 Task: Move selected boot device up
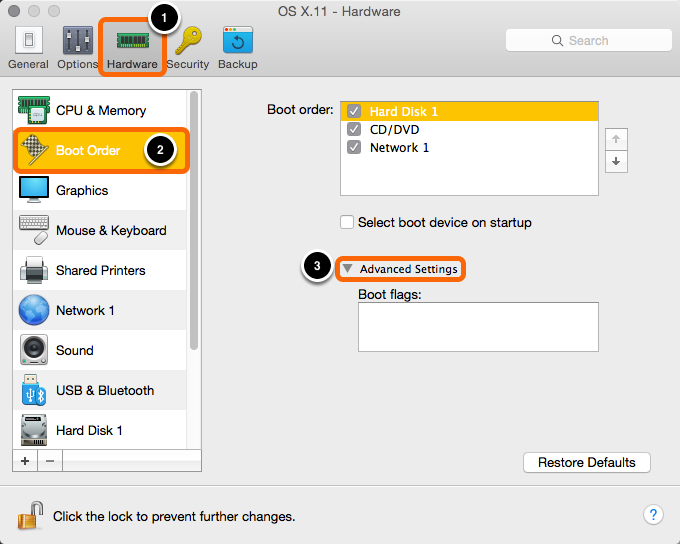click(x=616, y=139)
